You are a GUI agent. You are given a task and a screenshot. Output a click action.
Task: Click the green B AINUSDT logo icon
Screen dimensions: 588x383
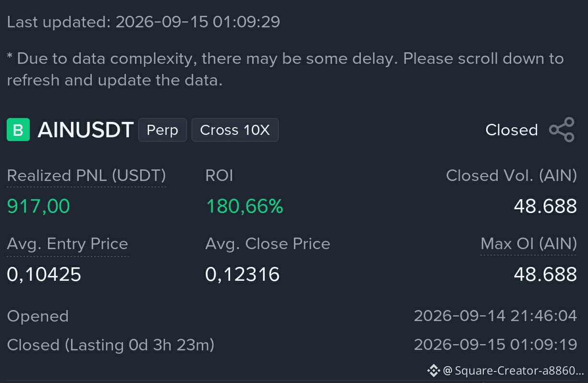(18, 130)
